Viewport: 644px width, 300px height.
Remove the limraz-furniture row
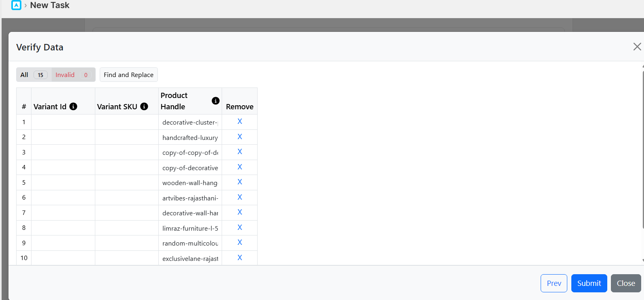[240, 227]
